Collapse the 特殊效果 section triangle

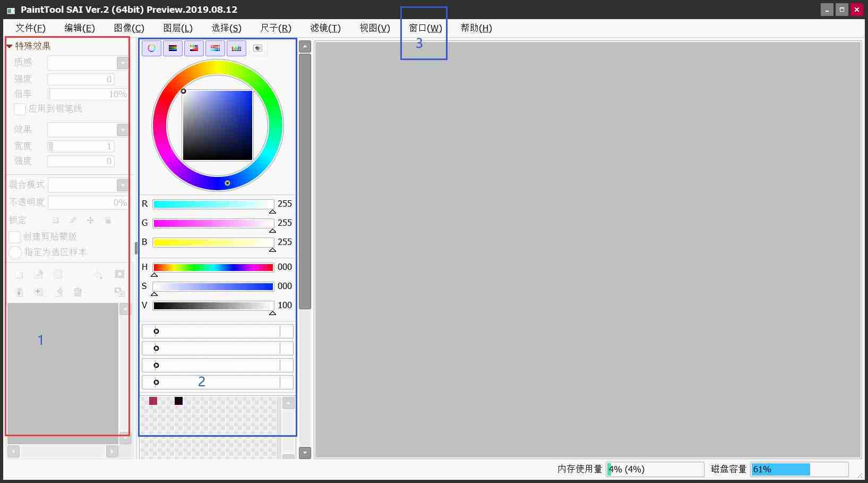coord(9,46)
